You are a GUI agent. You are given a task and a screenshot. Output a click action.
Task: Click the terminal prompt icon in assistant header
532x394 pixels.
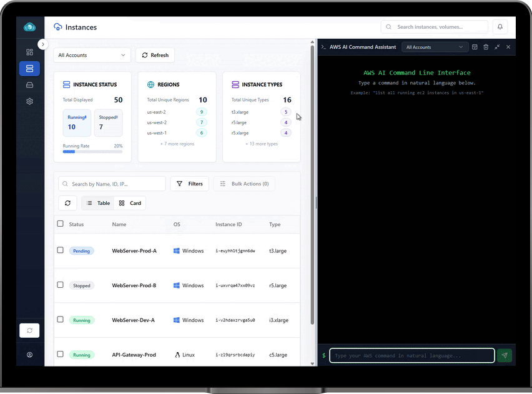[323, 47]
